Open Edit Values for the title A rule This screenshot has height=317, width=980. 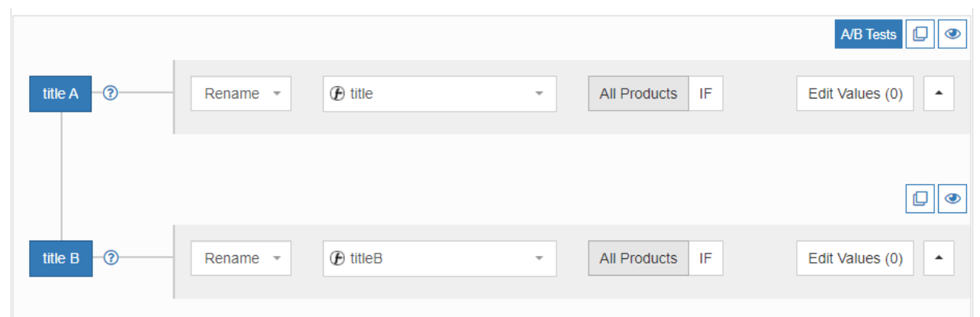pyautogui.click(x=855, y=94)
